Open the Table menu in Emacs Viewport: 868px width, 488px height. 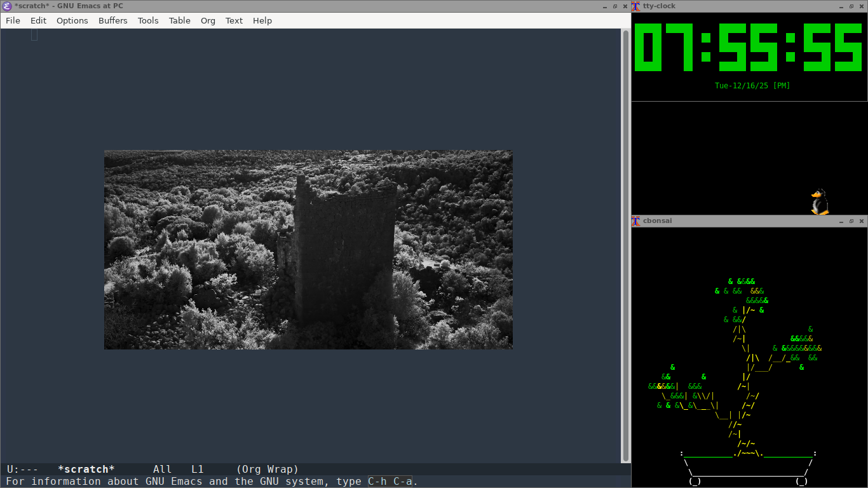(180, 20)
